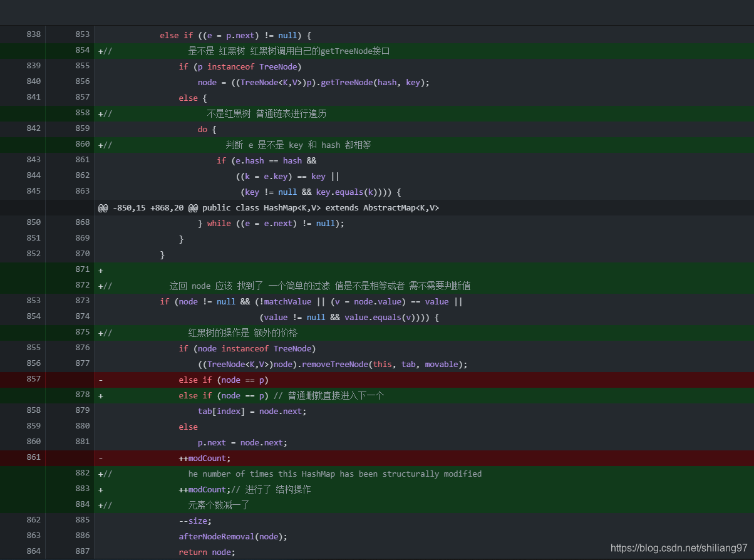
Task: Click old line number 850 after hunk
Action: coord(34,222)
